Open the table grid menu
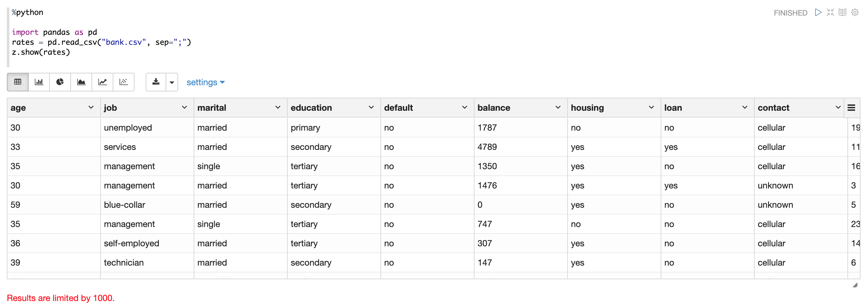Viewport: 868px width, 306px height. tap(851, 108)
